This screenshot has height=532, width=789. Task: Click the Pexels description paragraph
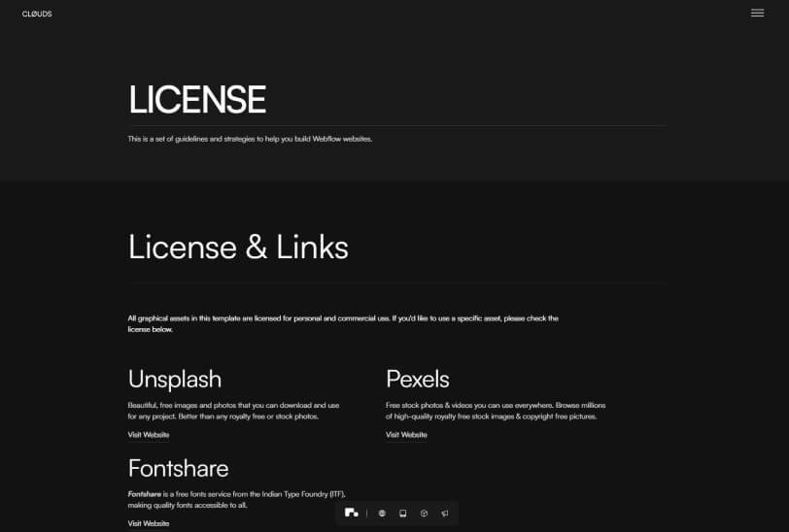click(496, 411)
